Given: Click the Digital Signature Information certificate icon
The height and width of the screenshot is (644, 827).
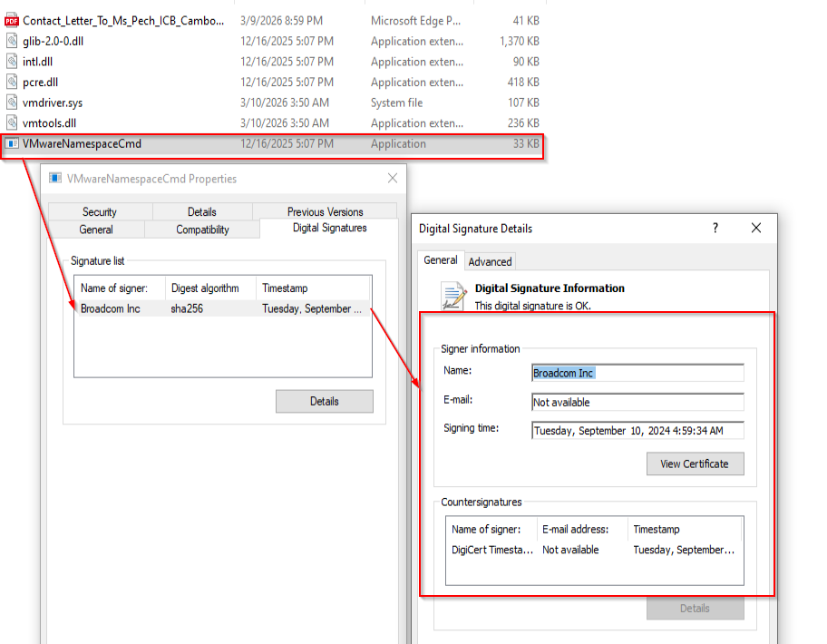Looking at the screenshot, I should click(x=453, y=296).
